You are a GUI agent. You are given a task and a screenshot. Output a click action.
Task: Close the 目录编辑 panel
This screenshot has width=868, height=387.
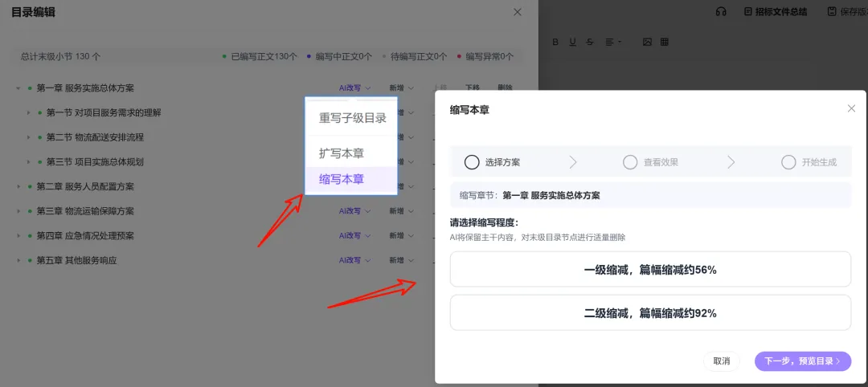[518, 12]
